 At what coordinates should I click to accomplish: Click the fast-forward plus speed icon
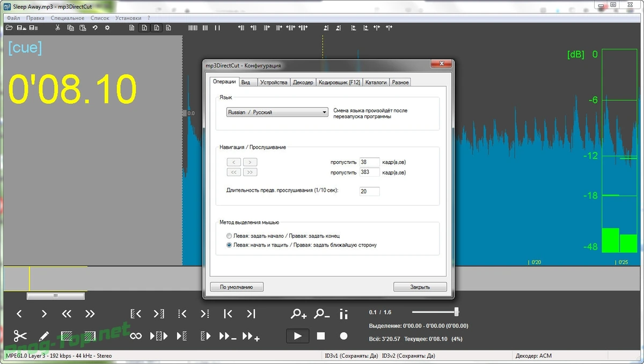251,336
